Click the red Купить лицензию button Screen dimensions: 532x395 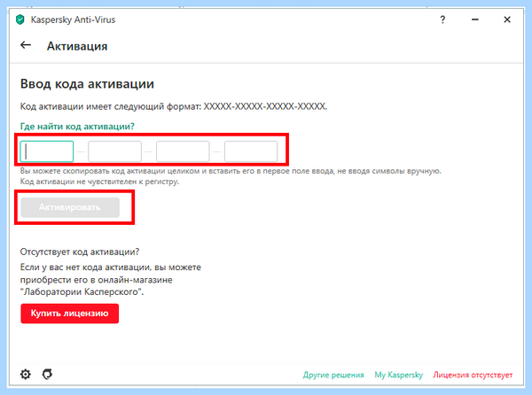pyautogui.click(x=69, y=314)
